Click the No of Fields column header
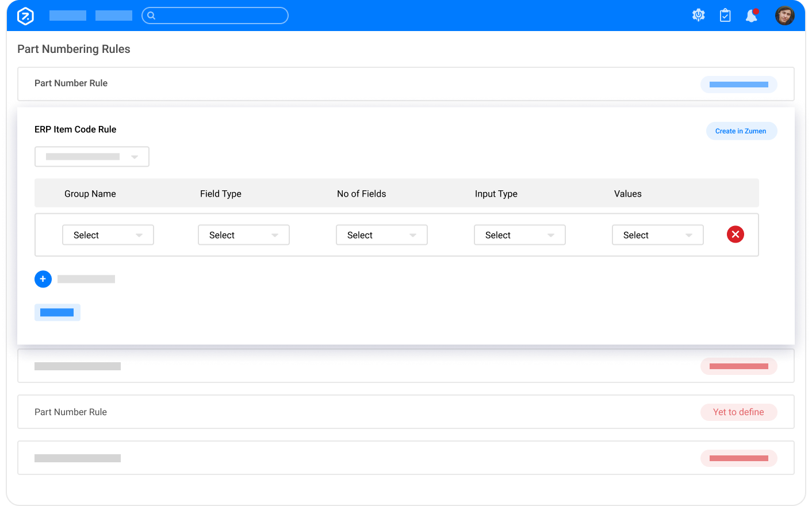Viewport: 812px width, 506px height. click(x=362, y=194)
